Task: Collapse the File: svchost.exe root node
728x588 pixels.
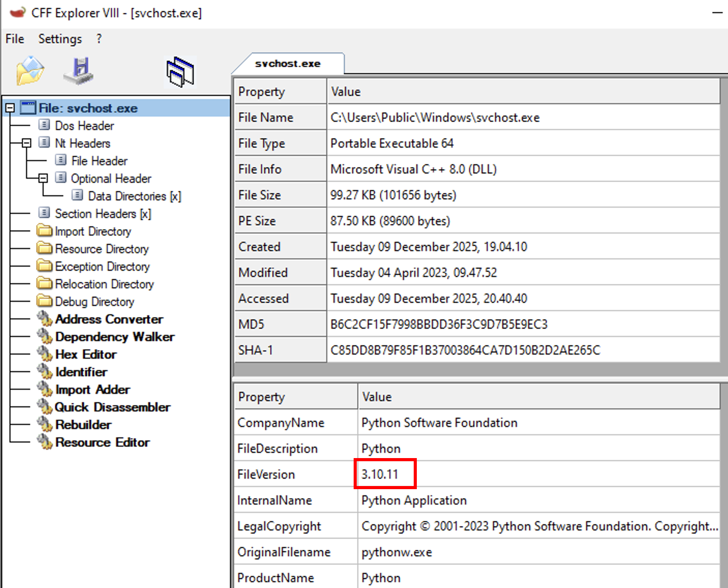Action: coord(10,108)
